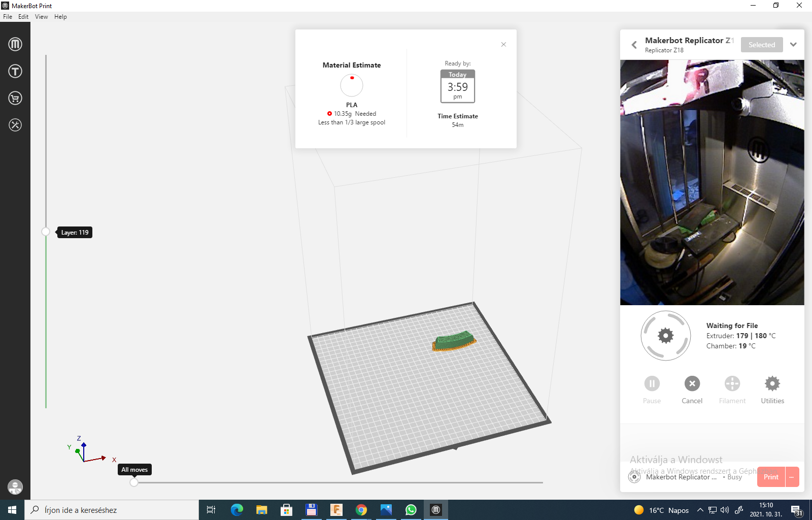Click the Selected printer button

762,45
